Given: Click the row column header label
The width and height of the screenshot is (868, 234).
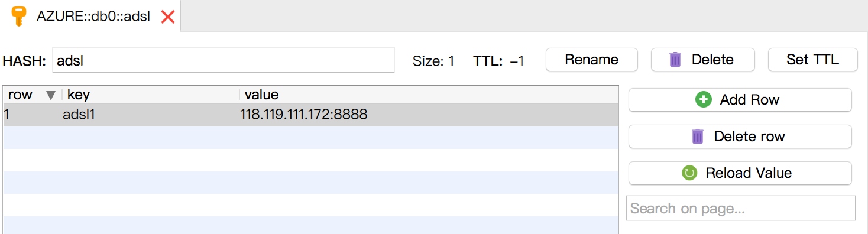Looking at the screenshot, I should point(20,95).
